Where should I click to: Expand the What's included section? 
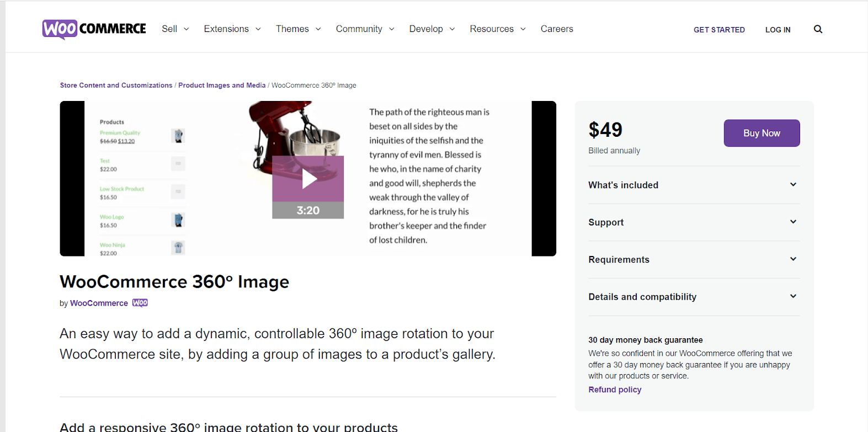[694, 185]
